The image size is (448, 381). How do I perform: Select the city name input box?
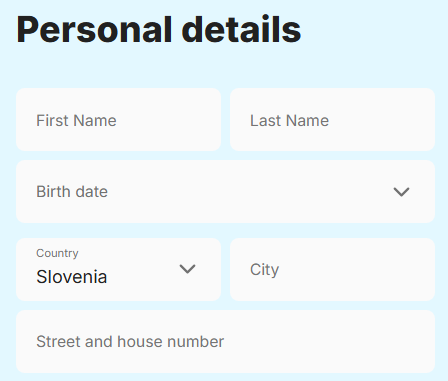[332, 270]
